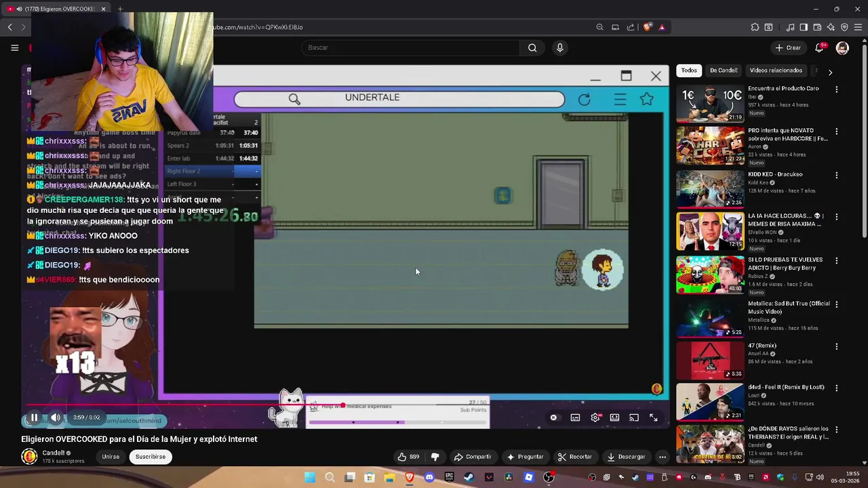
Task: Enter fullscreen mode in the player
Action: [654, 418]
